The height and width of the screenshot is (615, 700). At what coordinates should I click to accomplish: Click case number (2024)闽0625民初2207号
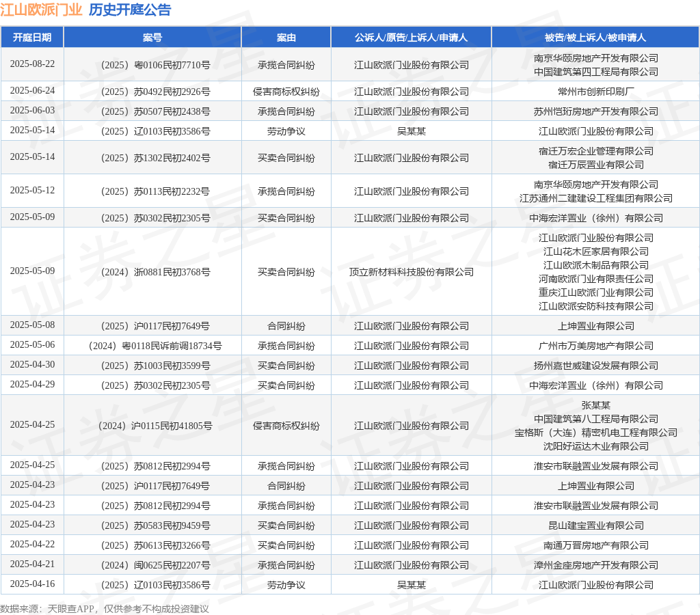[x=155, y=566]
